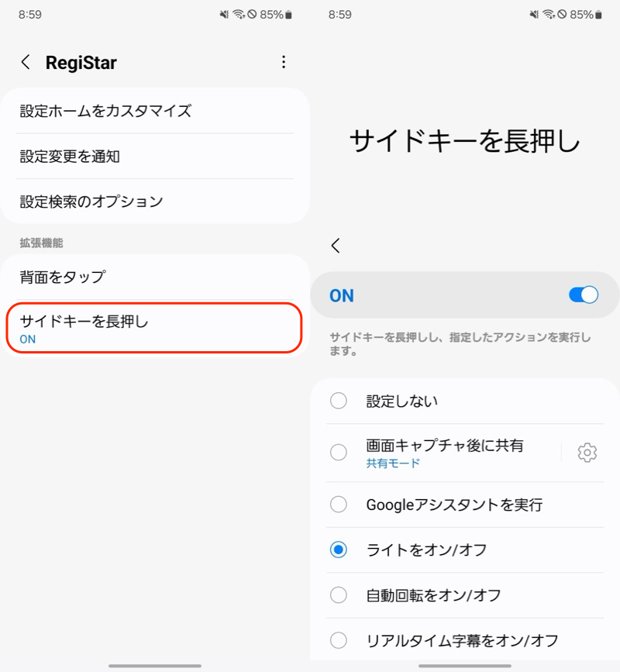Open 設定変更を通知 menu item

click(155, 157)
